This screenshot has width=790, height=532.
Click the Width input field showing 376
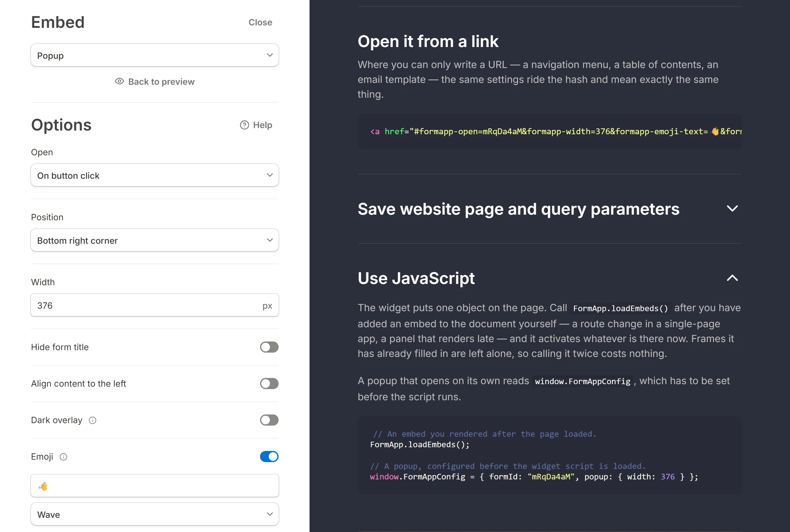pyautogui.click(x=155, y=305)
